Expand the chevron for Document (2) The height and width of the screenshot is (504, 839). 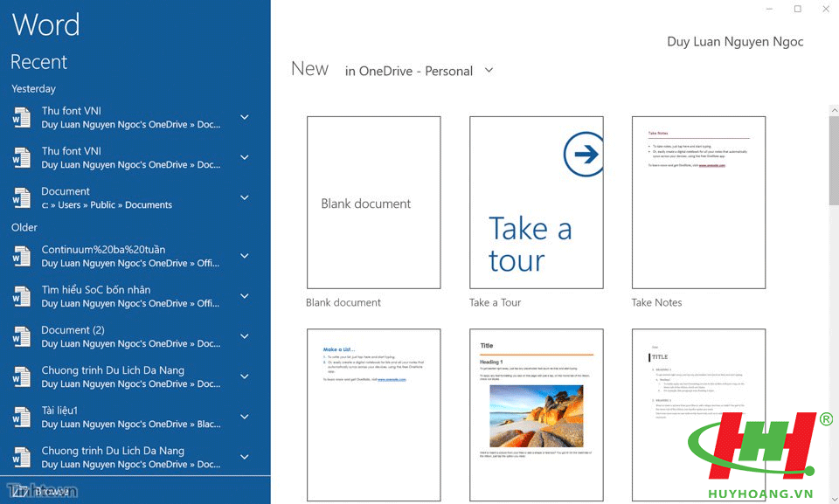[245, 336]
